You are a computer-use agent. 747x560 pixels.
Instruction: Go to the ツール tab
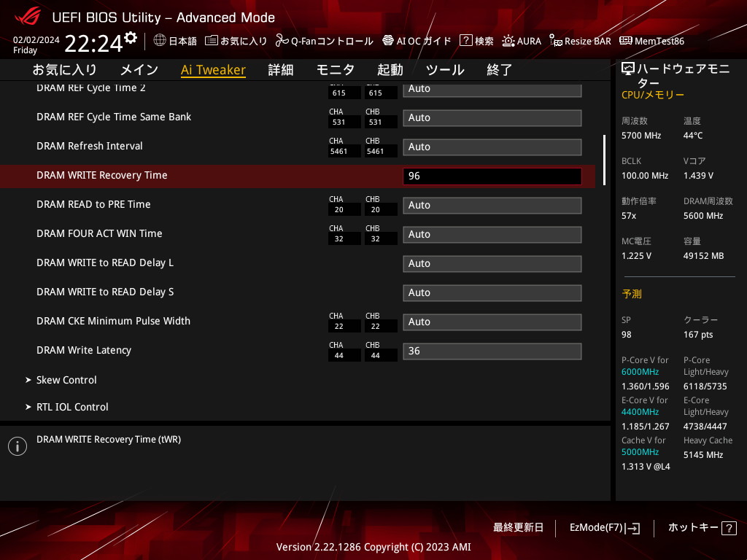coord(445,70)
